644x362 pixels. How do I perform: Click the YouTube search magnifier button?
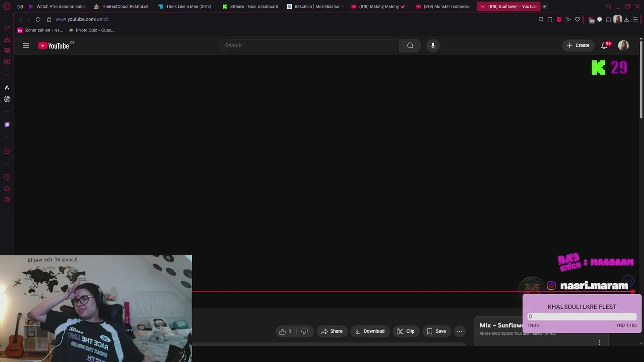pos(410,45)
